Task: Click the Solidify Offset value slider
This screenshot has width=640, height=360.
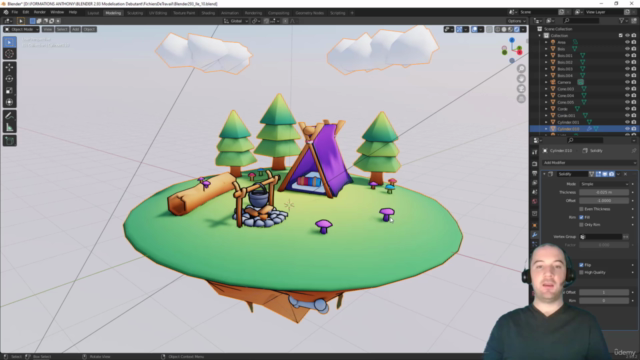Action: coord(604,201)
